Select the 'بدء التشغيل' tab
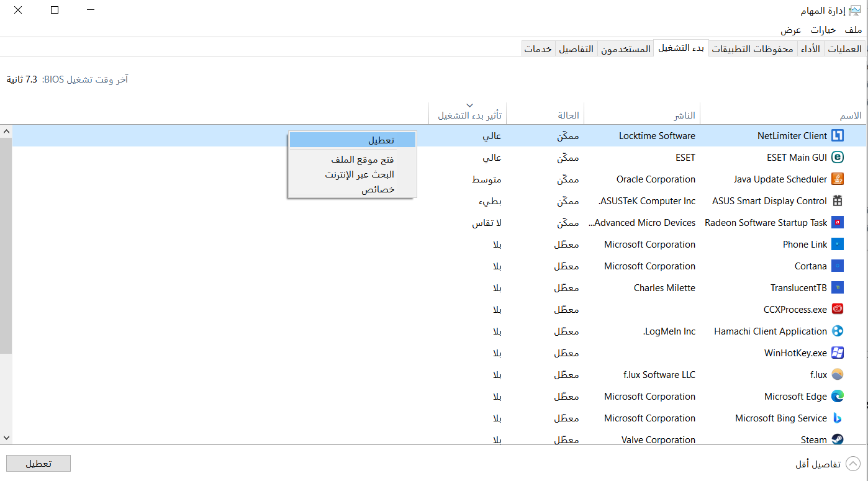Screen dimensions: 868x481 coord(681,48)
